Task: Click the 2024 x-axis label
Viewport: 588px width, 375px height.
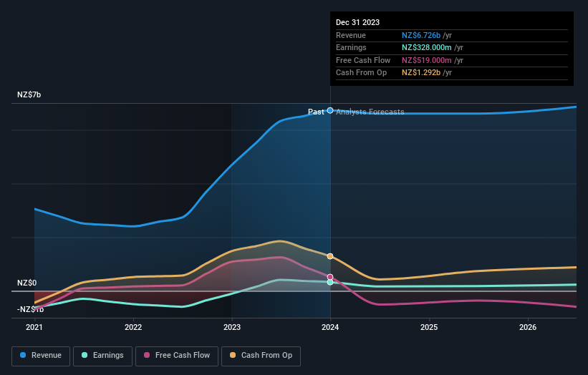Action: point(330,328)
